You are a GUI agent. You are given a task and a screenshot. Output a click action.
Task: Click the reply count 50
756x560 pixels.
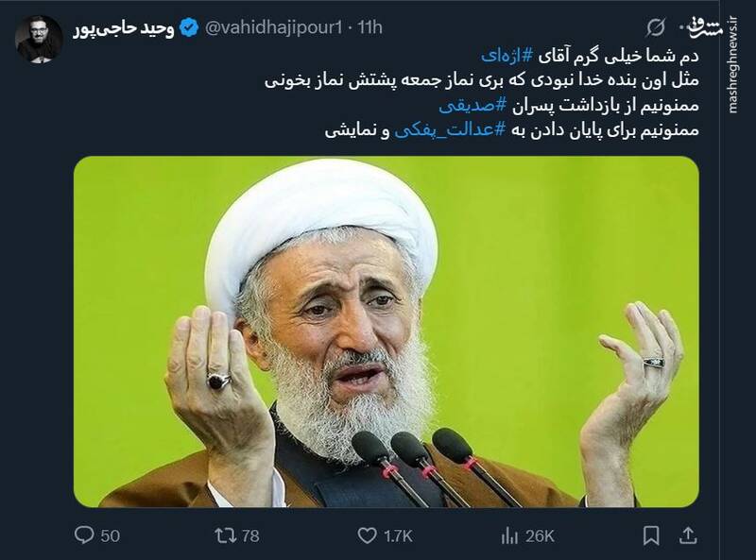(x=111, y=535)
